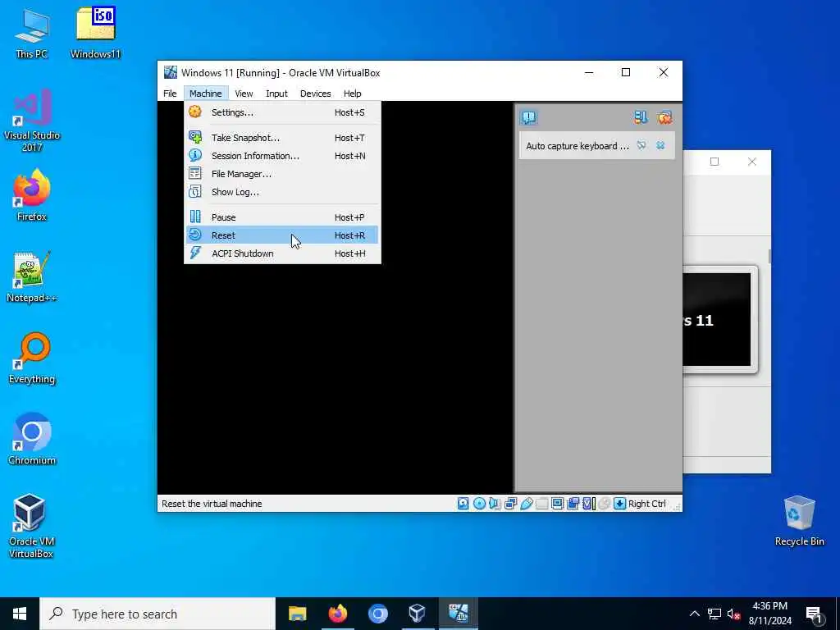Select the Windows11 ISO folder icon
The image size is (840, 630).
coord(95,34)
